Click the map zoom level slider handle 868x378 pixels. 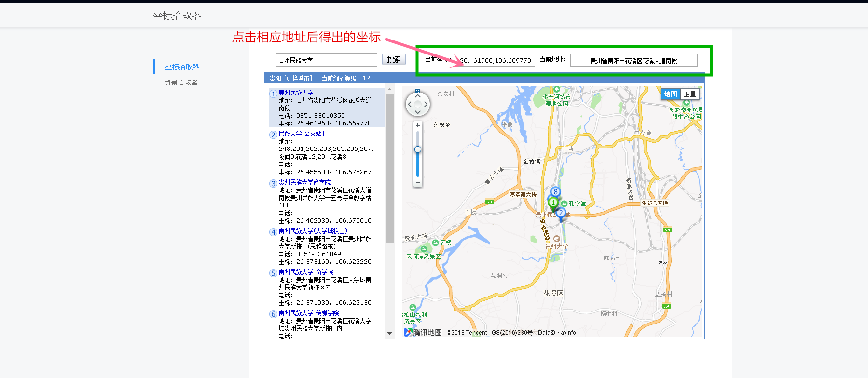coord(418,149)
